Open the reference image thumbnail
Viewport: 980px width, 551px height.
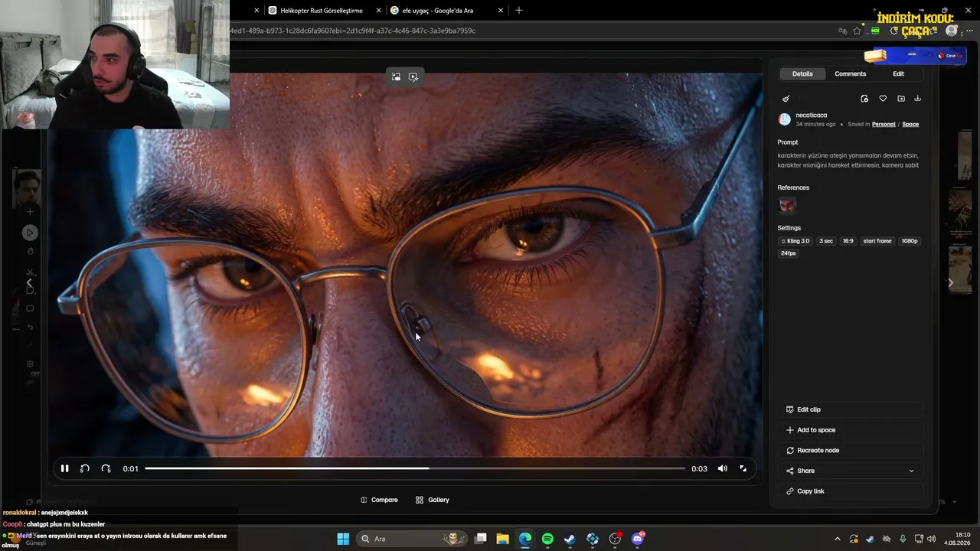[x=787, y=205]
